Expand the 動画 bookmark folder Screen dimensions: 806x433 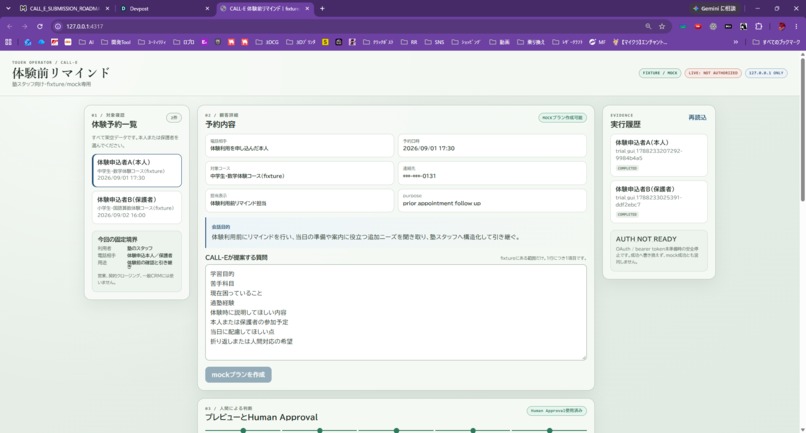click(500, 42)
